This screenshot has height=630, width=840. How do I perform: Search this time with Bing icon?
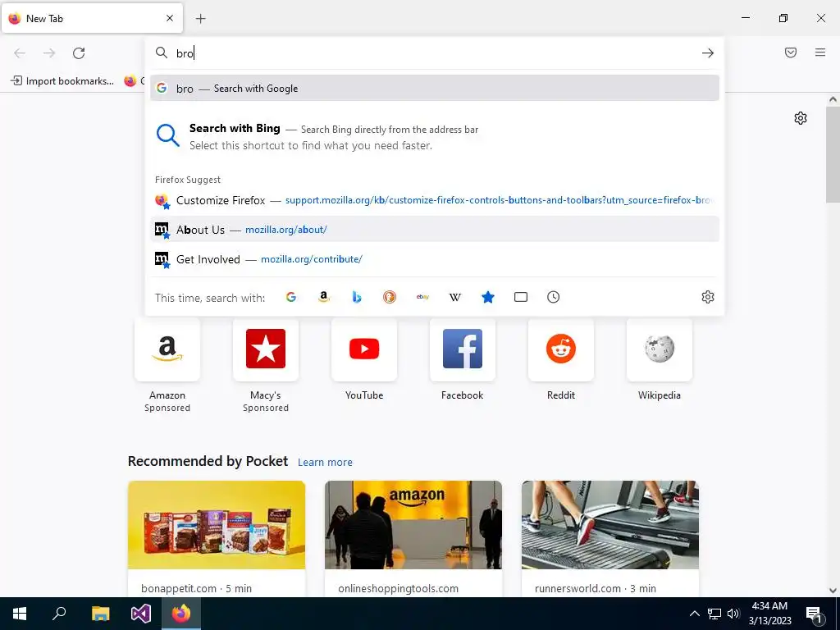(x=357, y=297)
